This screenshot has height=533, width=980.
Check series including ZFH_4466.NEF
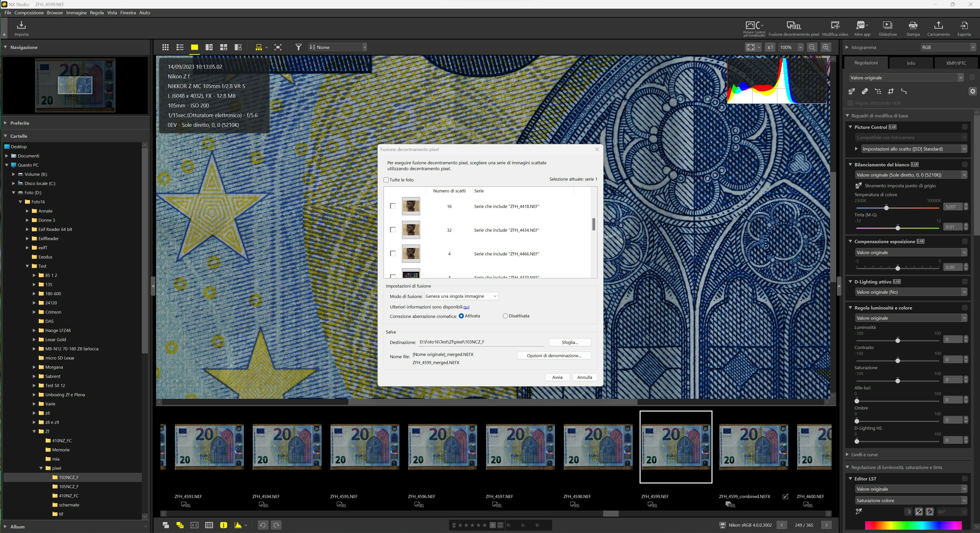click(393, 253)
